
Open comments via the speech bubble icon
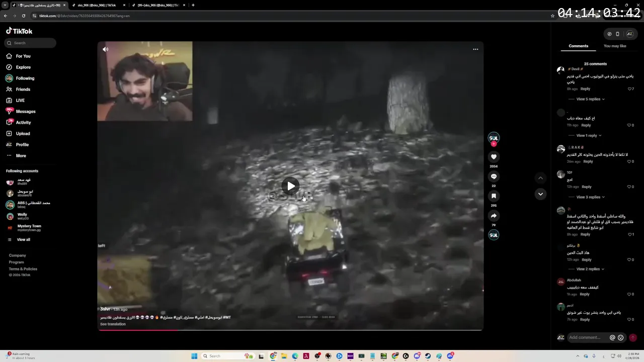494,176
